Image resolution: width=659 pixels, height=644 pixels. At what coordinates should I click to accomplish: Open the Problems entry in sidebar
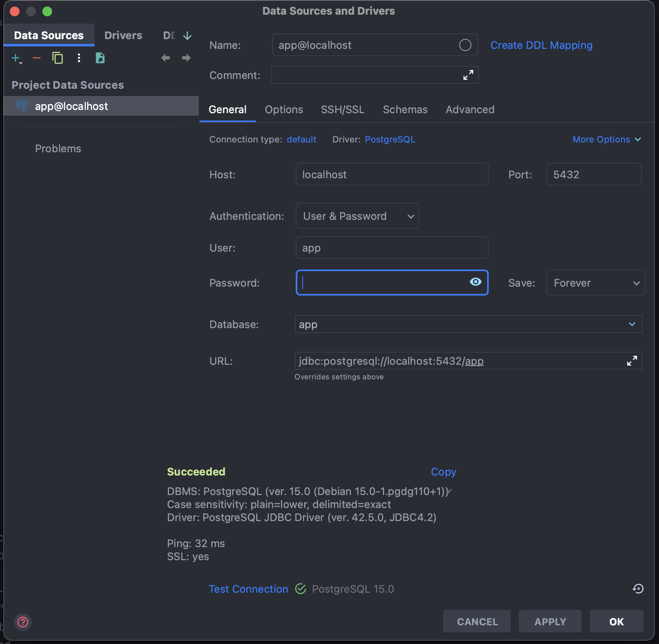58,149
